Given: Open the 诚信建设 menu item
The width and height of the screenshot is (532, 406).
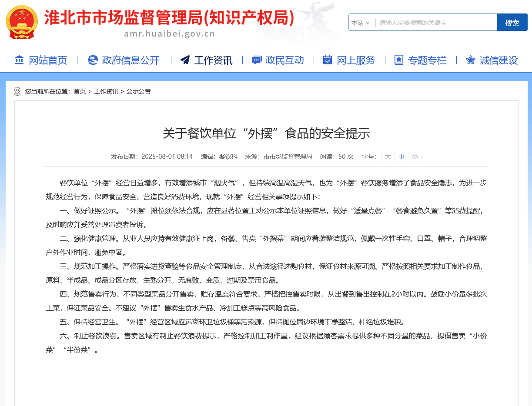Looking at the screenshot, I should click(499, 60).
